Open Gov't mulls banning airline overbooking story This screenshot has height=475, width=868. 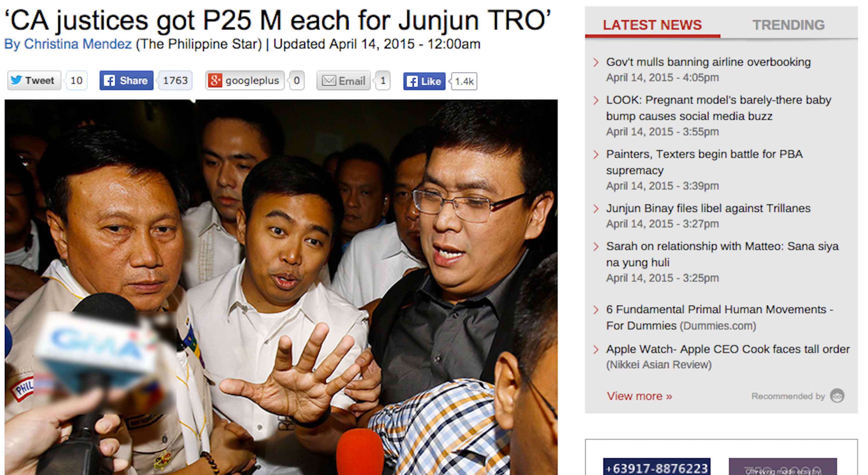pos(708,62)
